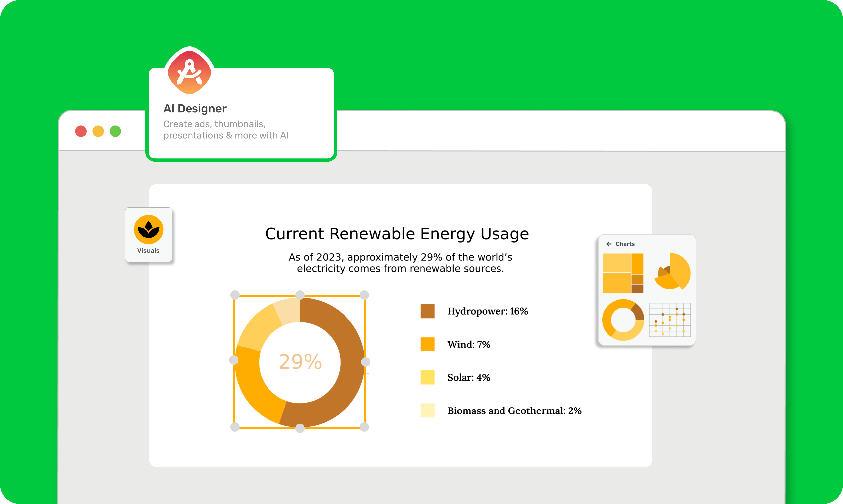Click the top-right resize handle of chart
This screenshot has height=504, width=843.
[x=364, y=295]
